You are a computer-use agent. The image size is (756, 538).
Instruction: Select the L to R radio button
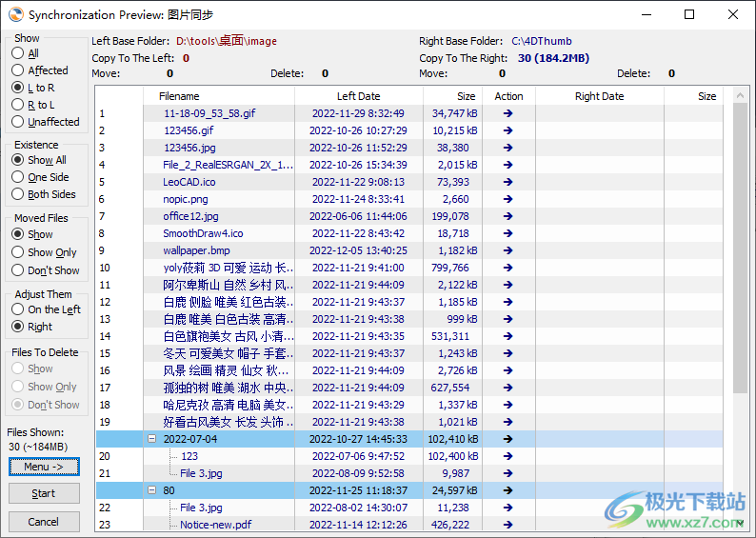tap(17, 88)
